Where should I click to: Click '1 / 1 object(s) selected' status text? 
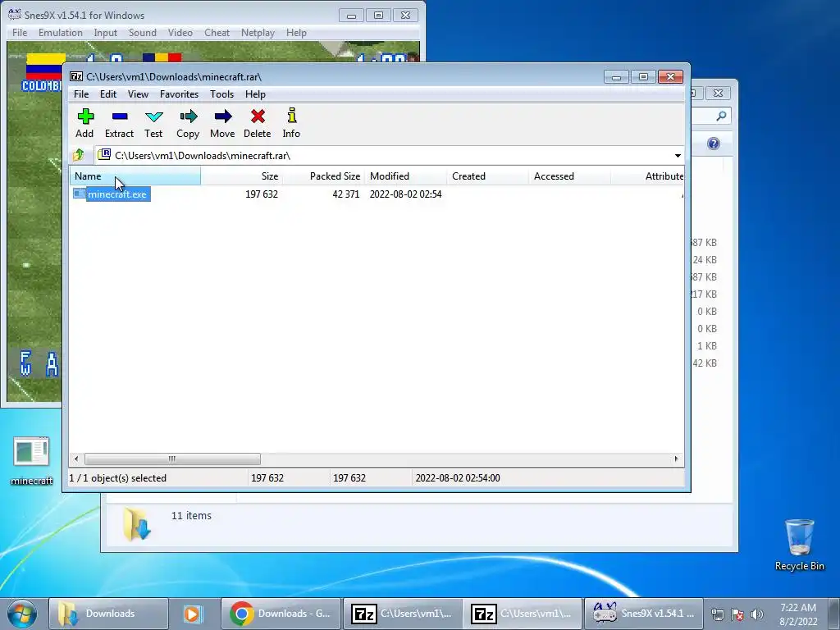[118, 478]
